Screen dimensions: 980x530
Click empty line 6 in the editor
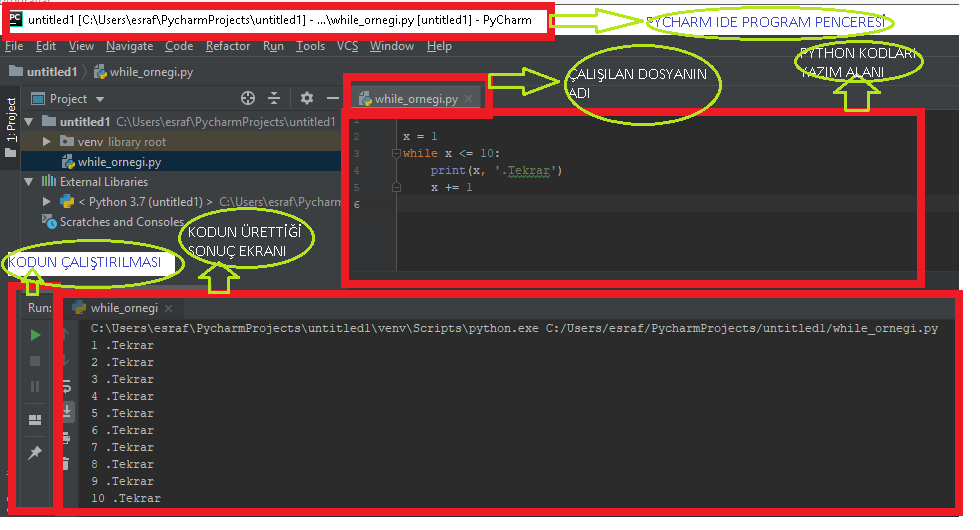[656, 204]
